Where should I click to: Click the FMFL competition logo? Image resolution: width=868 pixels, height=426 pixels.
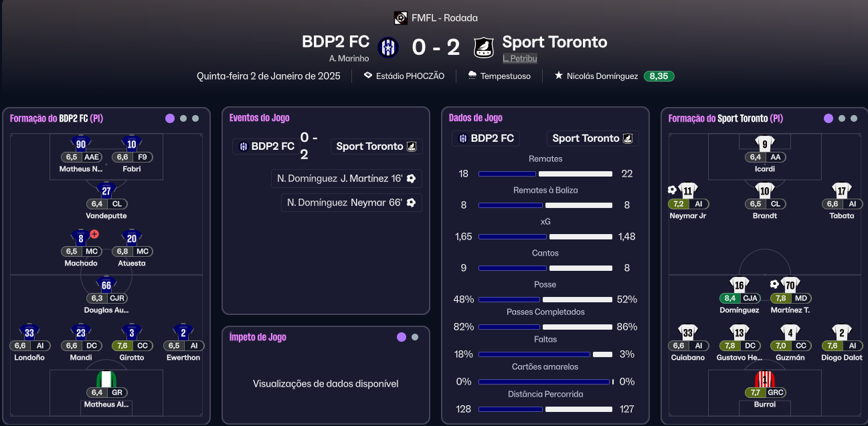[400, 18]
